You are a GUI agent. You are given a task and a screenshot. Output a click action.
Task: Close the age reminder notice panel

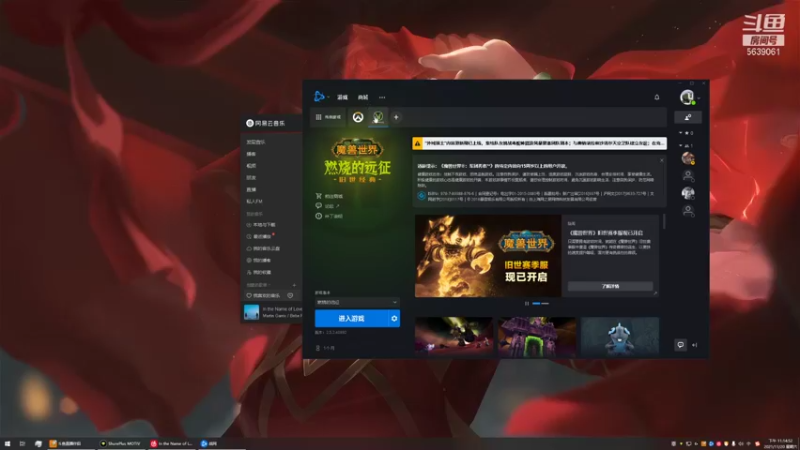point(662,160)
